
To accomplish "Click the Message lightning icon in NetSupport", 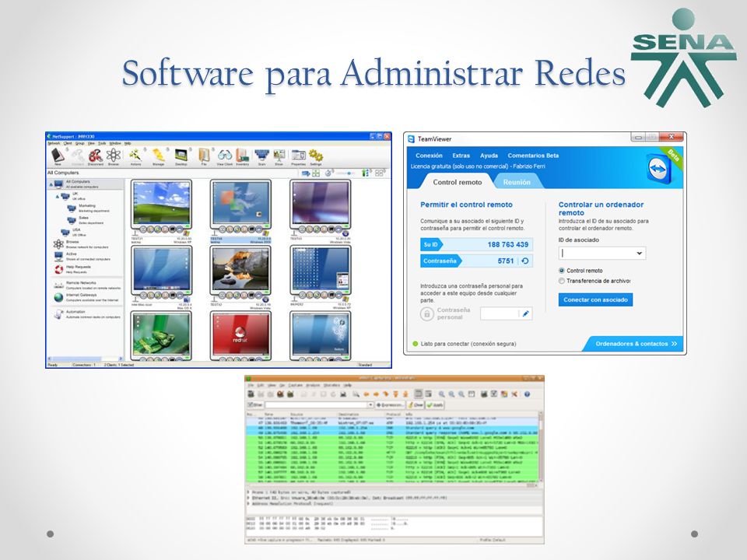I will pyautogui.click(x=158, y=156).
